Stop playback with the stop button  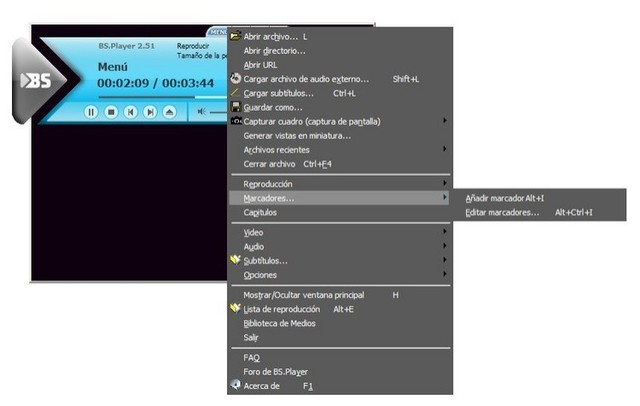(x=111, y=112)
